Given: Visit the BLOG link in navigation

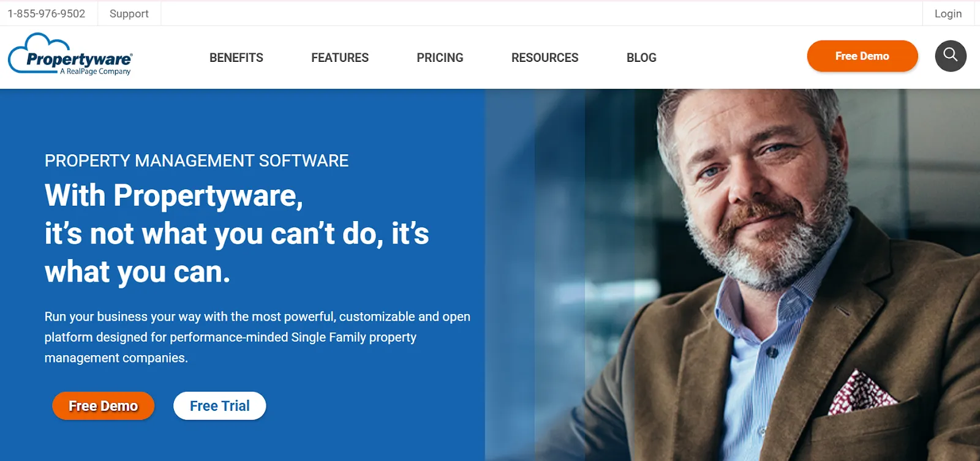Looking at the screenshot, I should (x=641, y=58).
